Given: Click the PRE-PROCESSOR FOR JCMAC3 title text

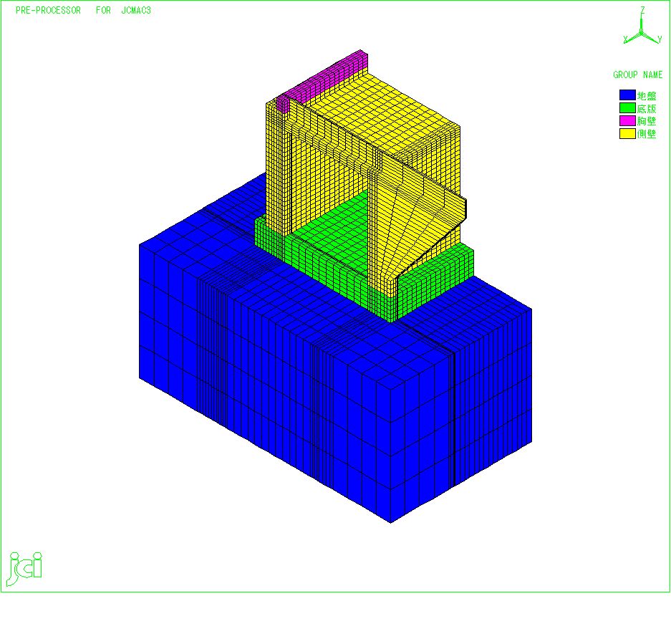Looking at the screenshot, I should 84,10.
